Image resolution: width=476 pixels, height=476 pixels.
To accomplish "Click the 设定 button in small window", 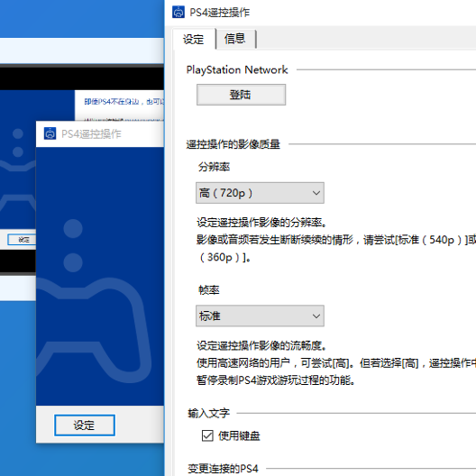I will [x=85, y=425].
